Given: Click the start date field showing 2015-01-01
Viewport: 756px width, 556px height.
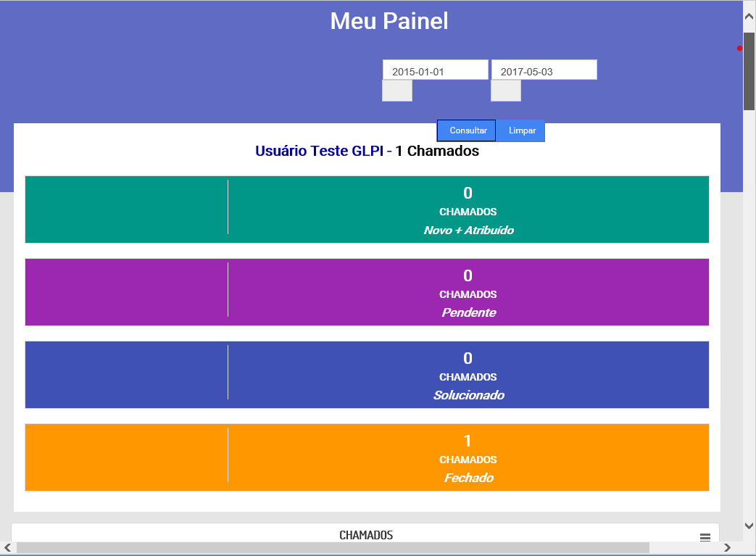Looking at the screenshot, I should [435, 70].
